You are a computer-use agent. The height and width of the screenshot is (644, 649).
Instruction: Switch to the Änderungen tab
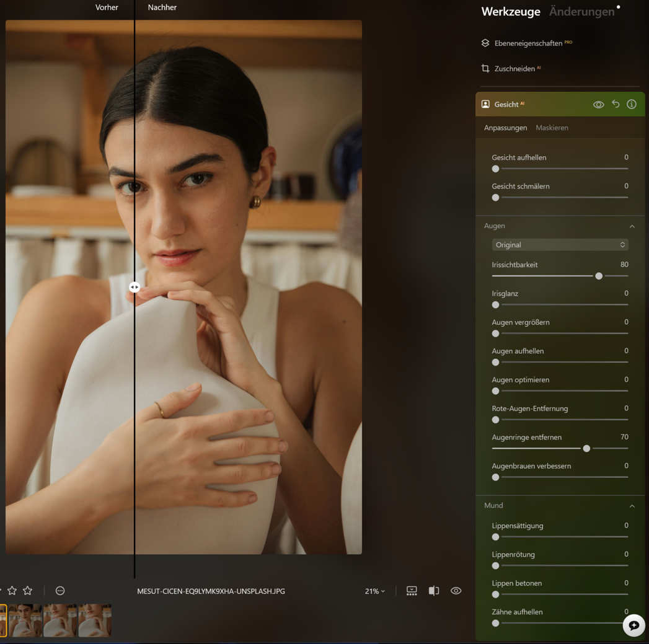pyautogui.click(x=581, y=12)
